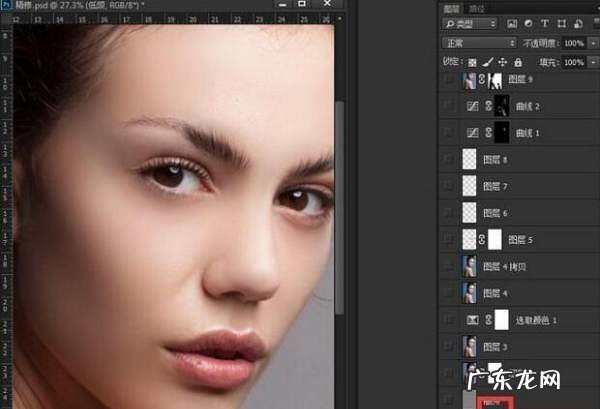The height and width of the screenshot is (409, 600).
Task: Filter layers by pixel layers icon
Action: click(512, 24)
